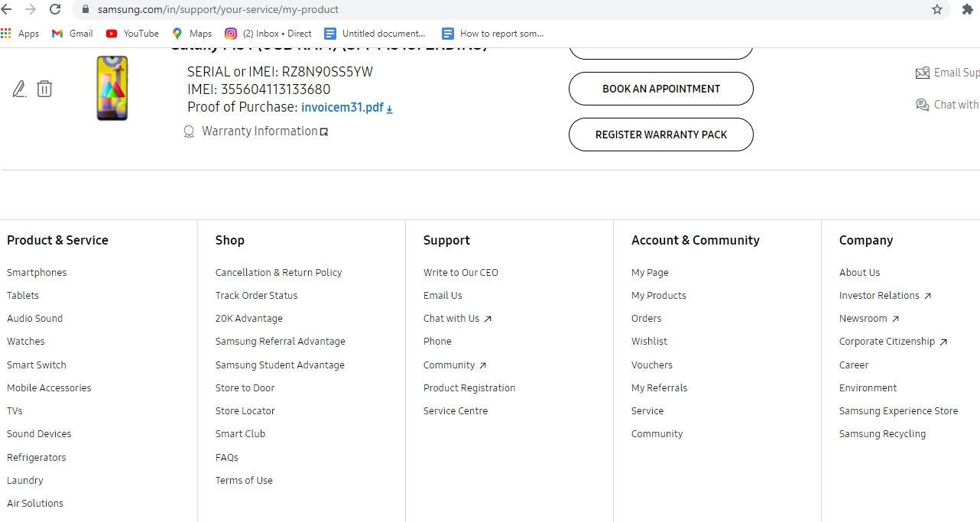Open YouTube bookmark
Image resolution: width=980 pixels, height=522 pixels.
[132, 34]
